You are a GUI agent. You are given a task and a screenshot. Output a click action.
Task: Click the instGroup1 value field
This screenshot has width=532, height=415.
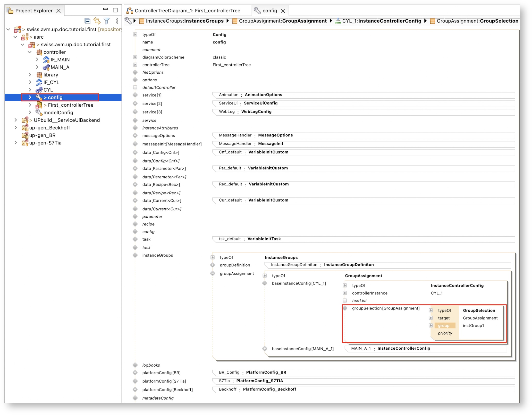[473, 326]
